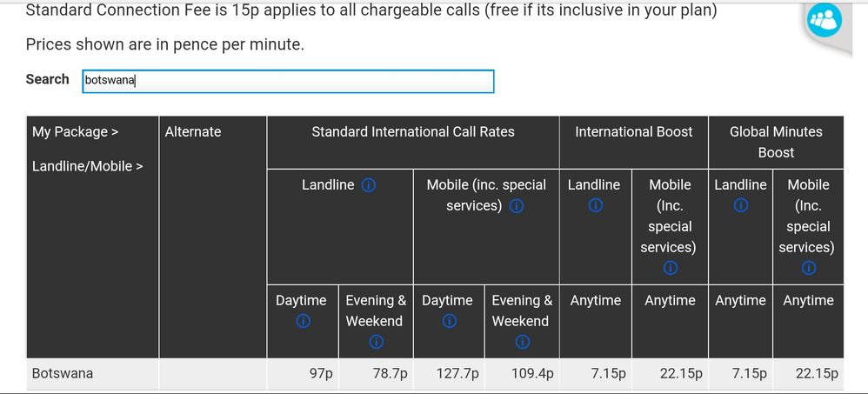Open info icon beside Standard rates Landline heading
The width and height of the screenshot is (868, 394).
coord(368,185)
